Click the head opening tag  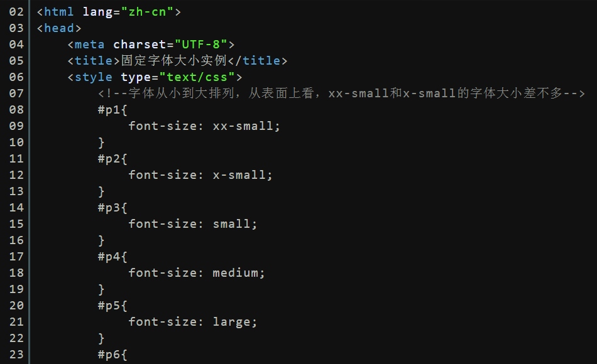tap(59, 28)
